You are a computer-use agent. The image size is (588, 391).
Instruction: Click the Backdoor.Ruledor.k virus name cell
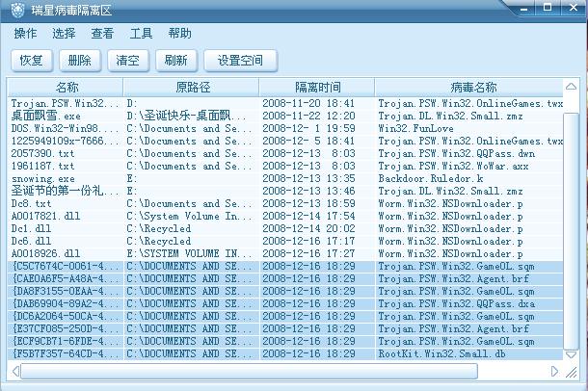click(431, 179)
